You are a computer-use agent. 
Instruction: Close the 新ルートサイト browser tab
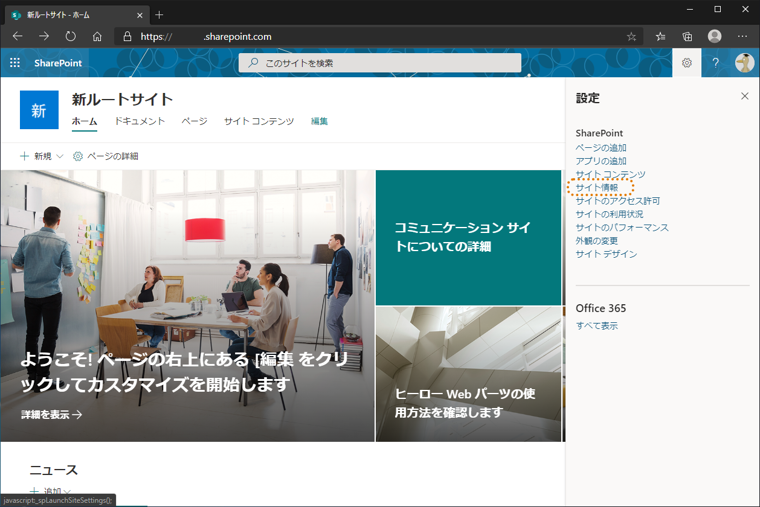point(140,15)
